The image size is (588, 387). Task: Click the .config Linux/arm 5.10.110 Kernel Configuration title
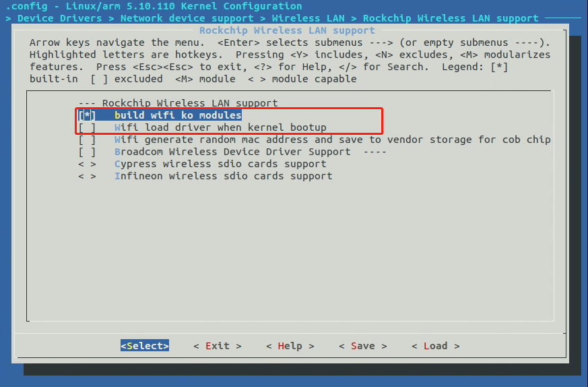pyautogui.click(x=154, y=6)
